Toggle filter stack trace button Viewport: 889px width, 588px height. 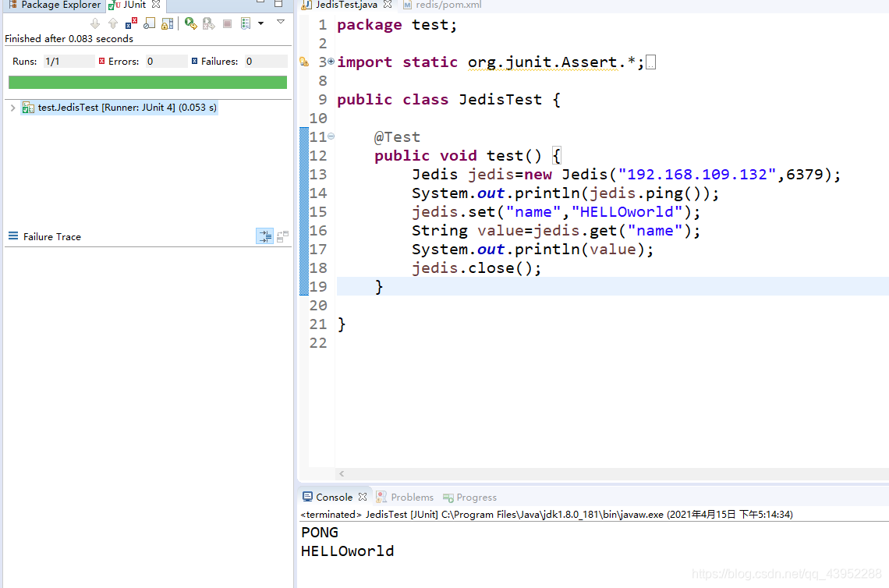(x=265, y=236)
